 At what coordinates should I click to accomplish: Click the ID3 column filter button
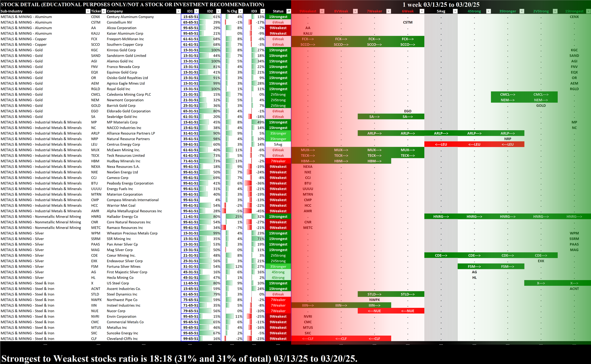coord(262,11)
